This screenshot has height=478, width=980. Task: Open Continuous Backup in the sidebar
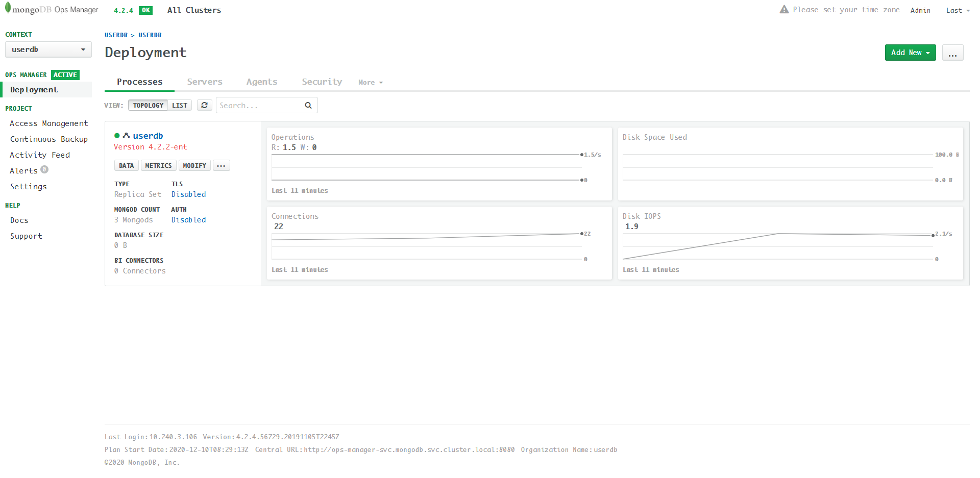[49, 139]
